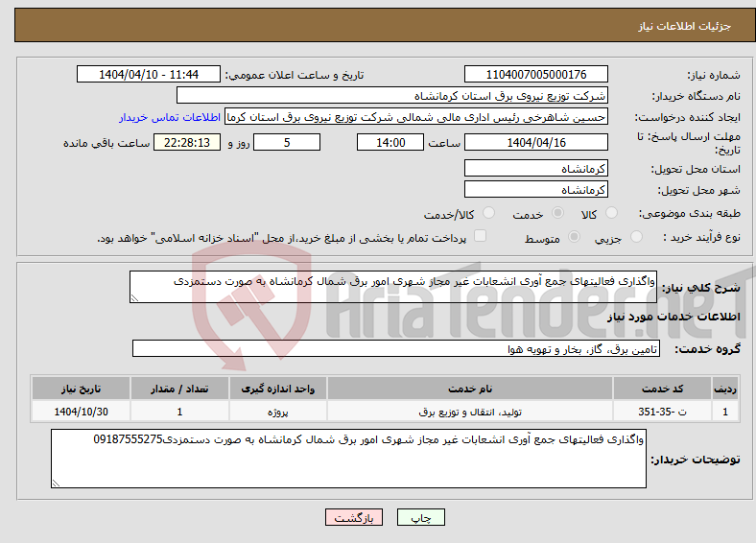Click the buyer name field شرکت توزیع نیروی برق

(x=392, y=96)
